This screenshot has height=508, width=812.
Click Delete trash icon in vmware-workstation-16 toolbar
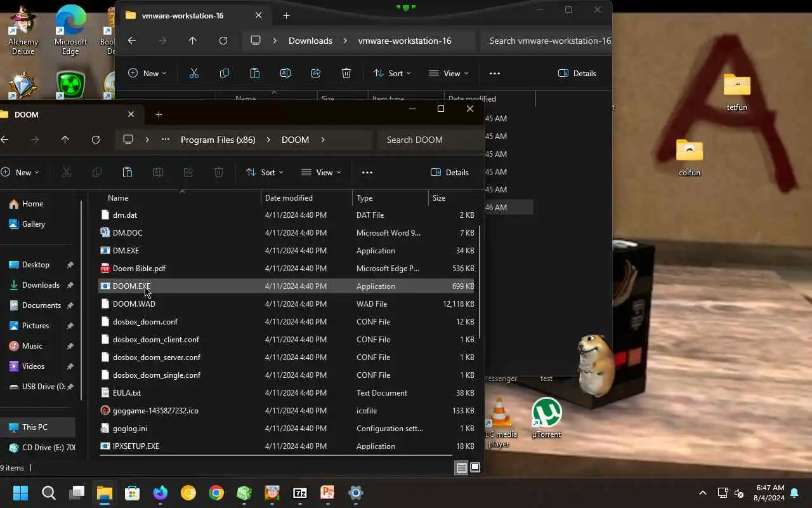tap(346, 73)
